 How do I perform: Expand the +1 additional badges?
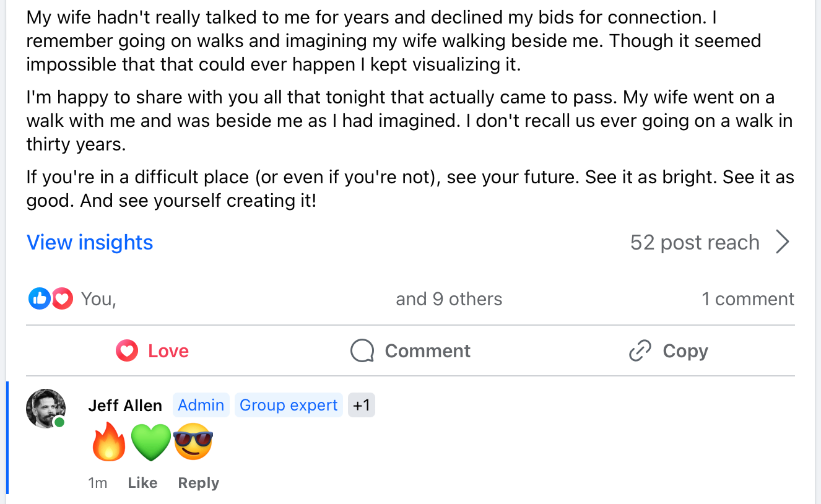click(361, 406)
